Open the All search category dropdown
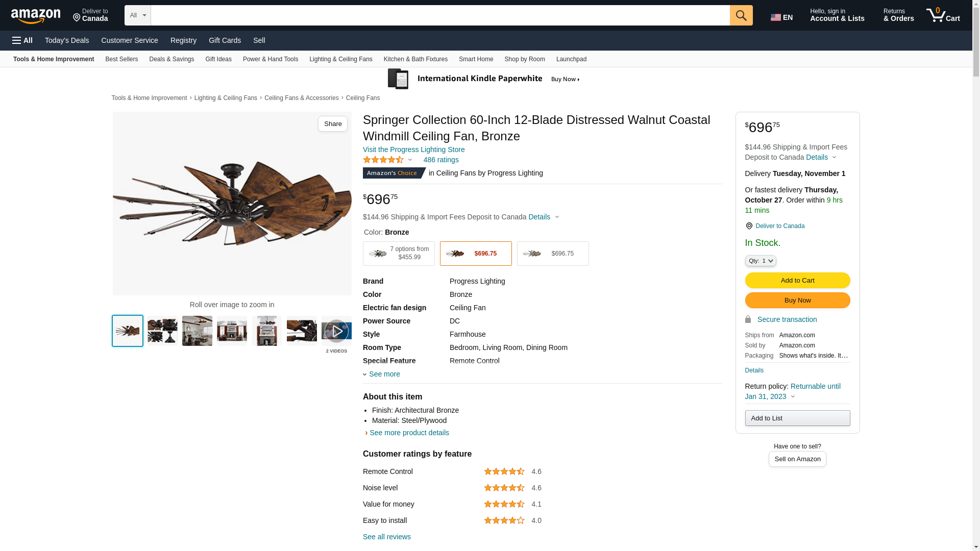The width and height of the screenshot is (980, 551). point(137,15)
